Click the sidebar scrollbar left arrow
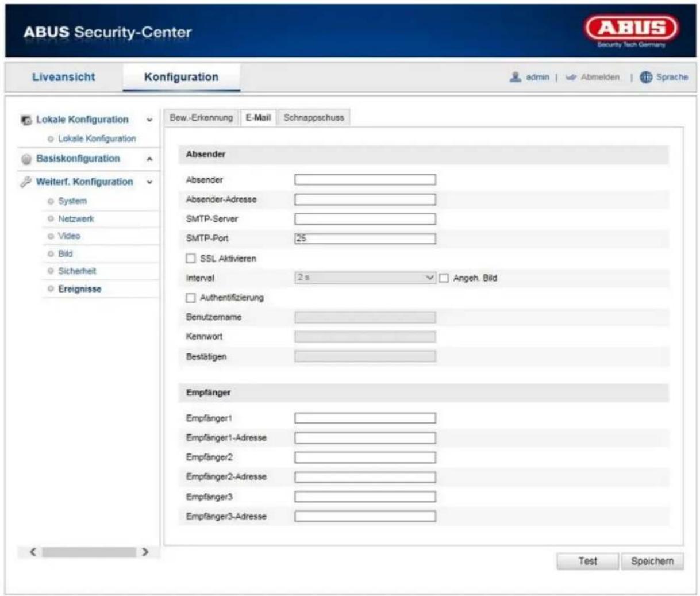Screen dimensions: 700x596 [33, 552]
